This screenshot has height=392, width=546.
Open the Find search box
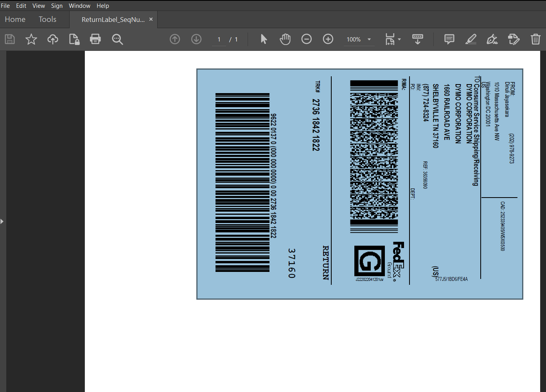pyautogui.click(x=117, y=39)
